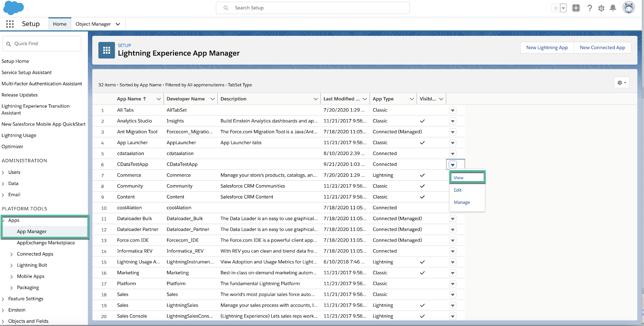Expand Connected Apps tree node
This screenshot has width=644, height=326.
click(x=12, y=254)
